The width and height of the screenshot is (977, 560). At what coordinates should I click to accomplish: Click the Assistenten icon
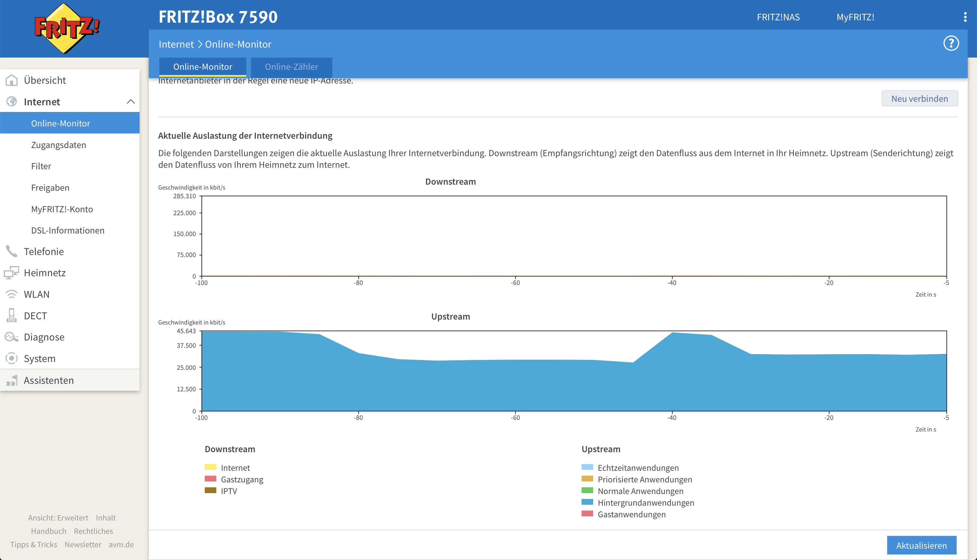pos(12,380)
